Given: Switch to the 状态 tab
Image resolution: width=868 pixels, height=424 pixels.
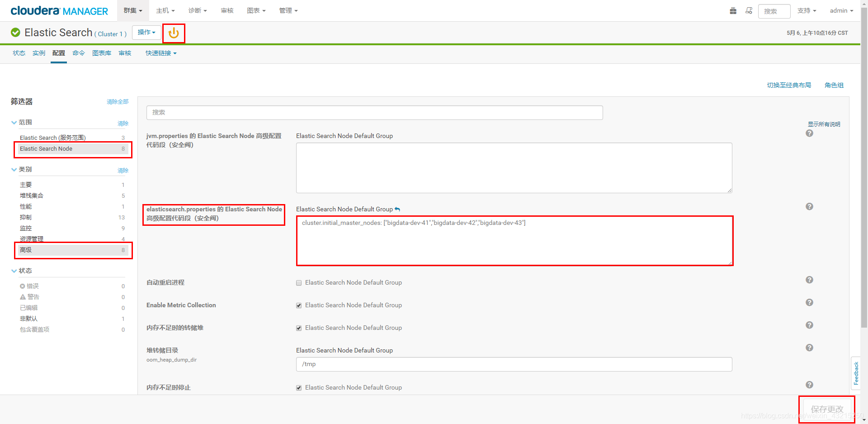Looking at the screenshot, I should coord(19,53).
